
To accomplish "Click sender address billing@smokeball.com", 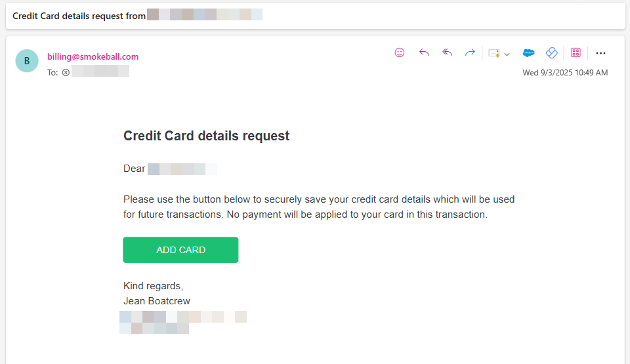I will click(93, 56).
